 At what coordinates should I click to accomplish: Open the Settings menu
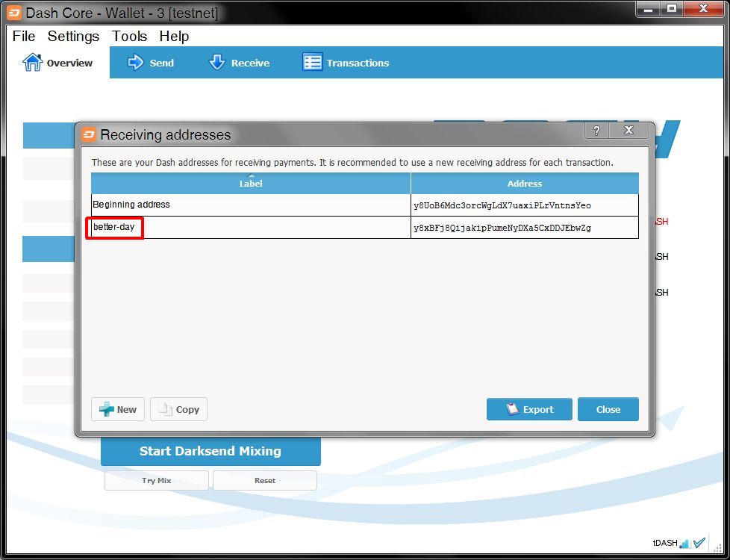click(x=73, y=37)
